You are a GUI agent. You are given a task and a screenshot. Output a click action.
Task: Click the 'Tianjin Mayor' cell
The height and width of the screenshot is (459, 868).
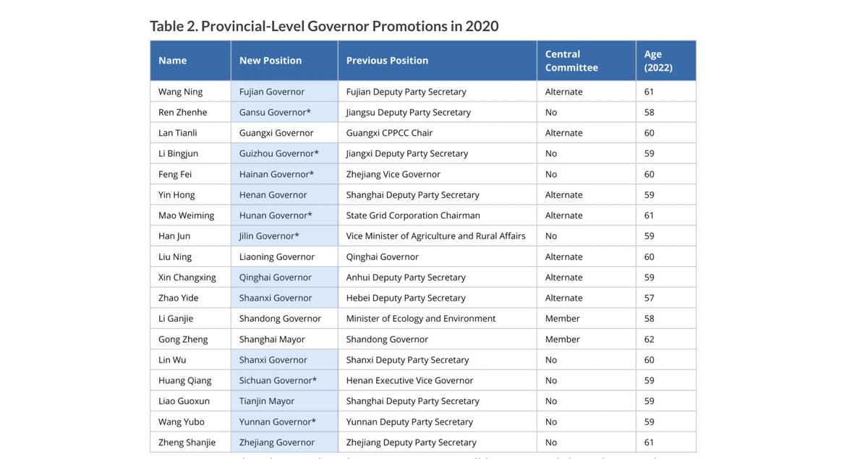click(284, 401)
